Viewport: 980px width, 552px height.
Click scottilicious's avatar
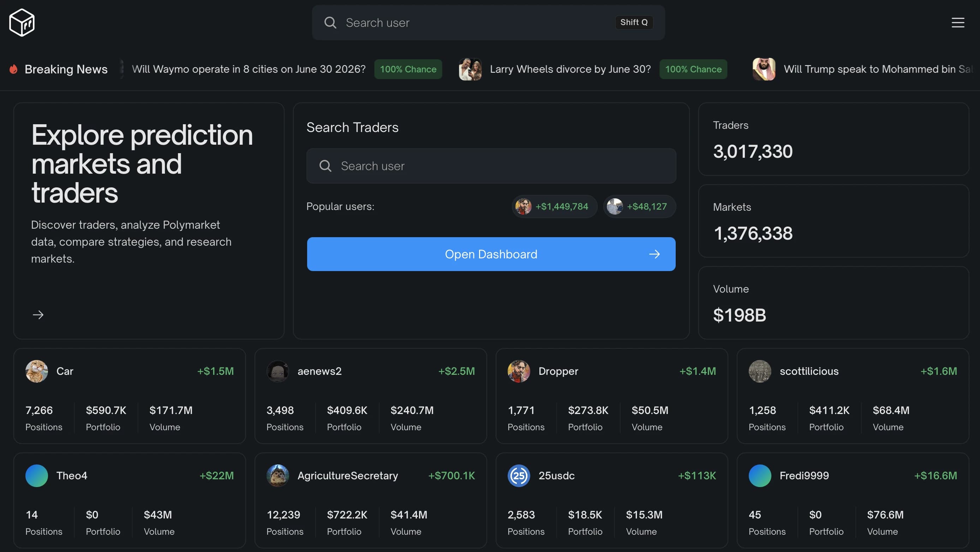click(x=760, y=371)
